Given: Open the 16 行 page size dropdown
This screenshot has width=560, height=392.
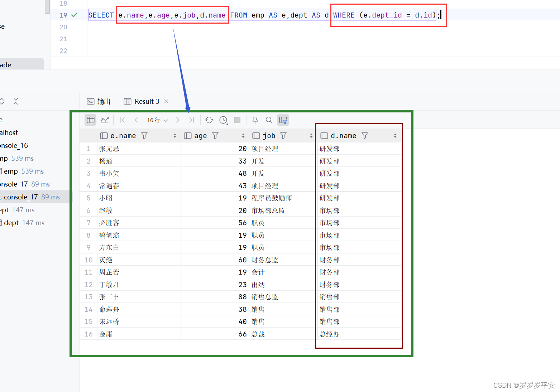Looking at the screenshot, I should [x=158, y=120].
